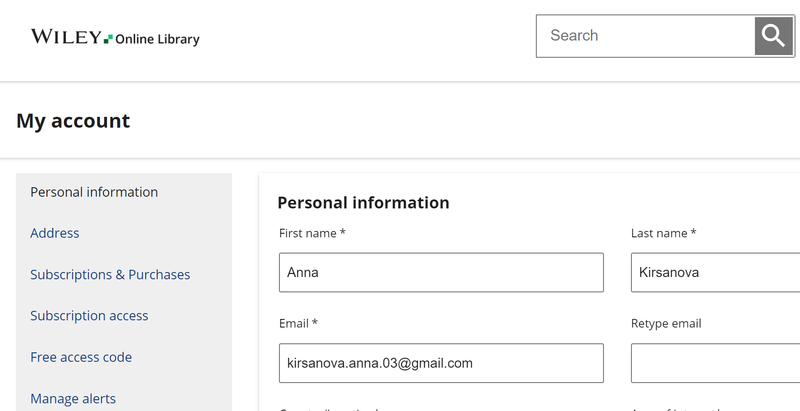This screenshot has width=800, height=411.
Task: Click the Email field with the Gmail address
Action: [441, 363]
